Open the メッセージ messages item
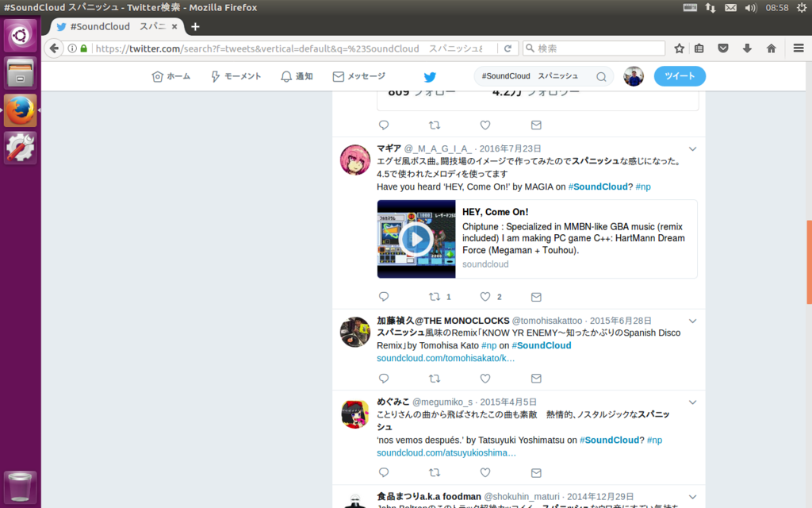This screenshot has width=812, height=508. (359, 76)
